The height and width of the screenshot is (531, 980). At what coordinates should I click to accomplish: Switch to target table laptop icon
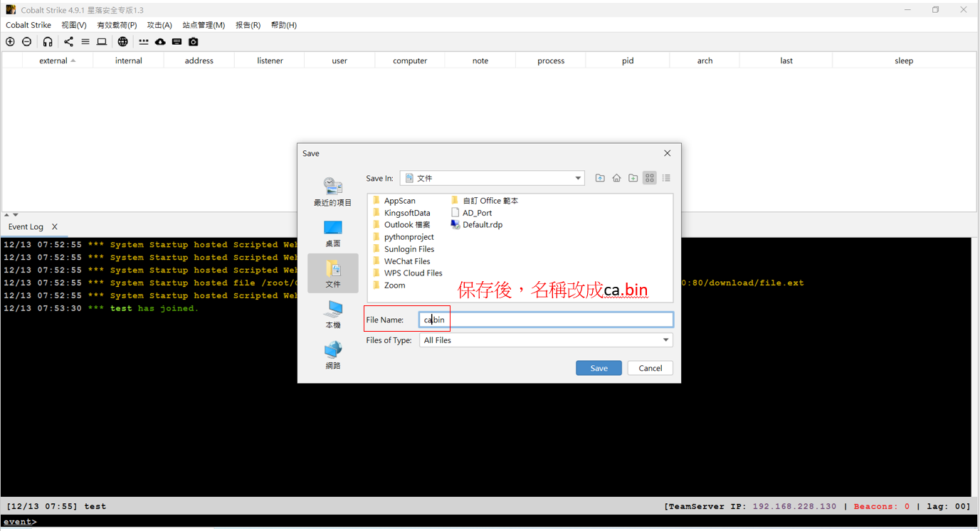[102, 42]
